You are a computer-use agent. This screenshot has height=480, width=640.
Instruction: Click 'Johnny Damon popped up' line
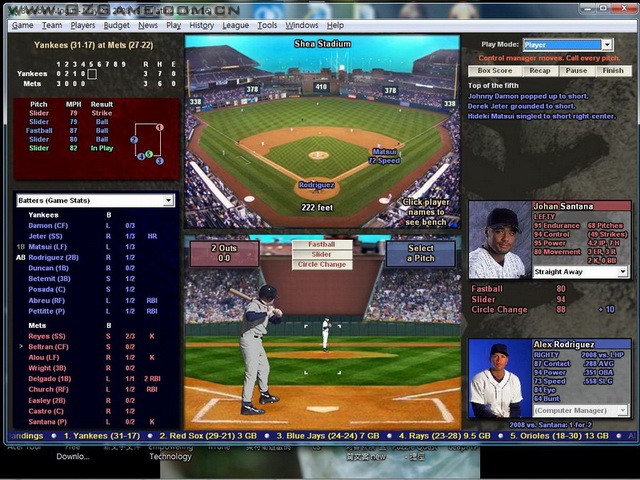(528, 96)
